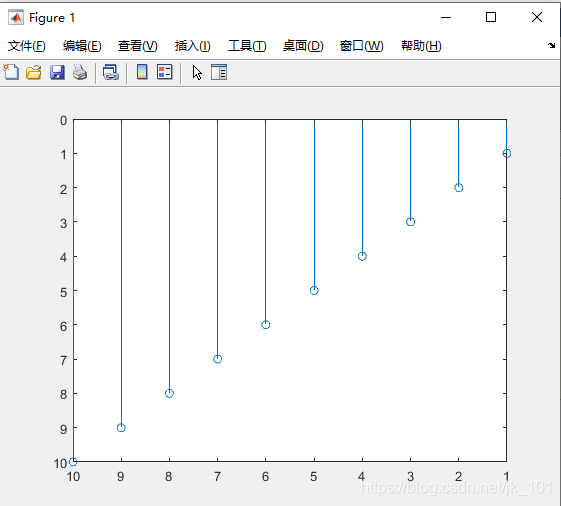Save the figure with the floppy disk icon

[x=57, y=72]
